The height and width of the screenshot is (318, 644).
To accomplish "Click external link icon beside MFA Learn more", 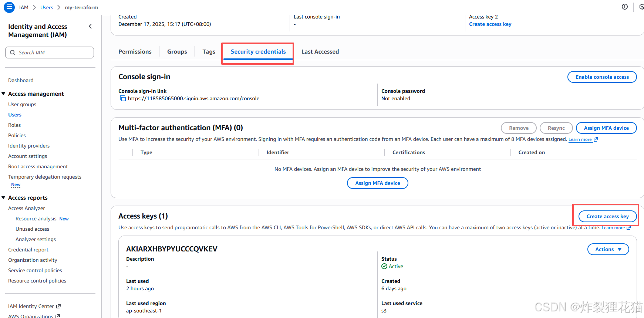I will [x=596, y=139].
